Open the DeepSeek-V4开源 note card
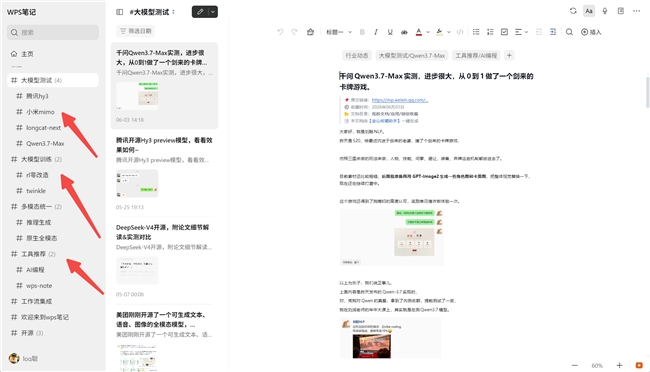 pos(165,260)
